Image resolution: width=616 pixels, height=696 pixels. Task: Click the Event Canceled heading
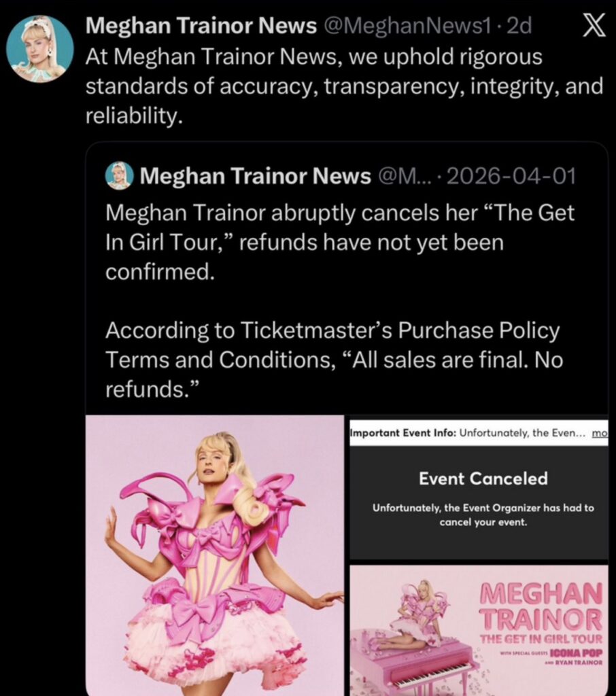pyautogui.click(x=483, y=478)
